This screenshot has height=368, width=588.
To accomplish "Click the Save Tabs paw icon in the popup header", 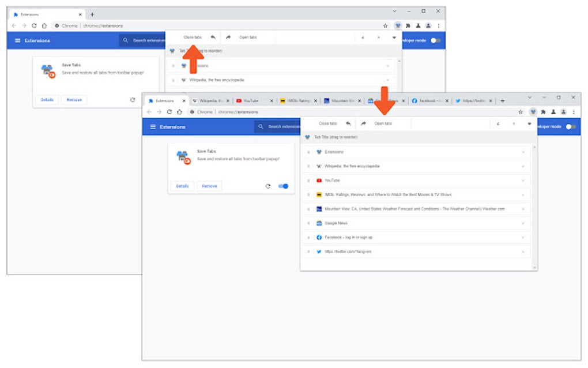I will pyautogui.click(x=307, y=137).
